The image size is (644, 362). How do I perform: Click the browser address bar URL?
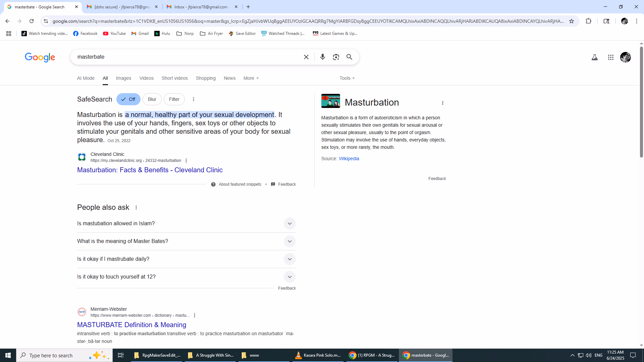tap(308, 21)
